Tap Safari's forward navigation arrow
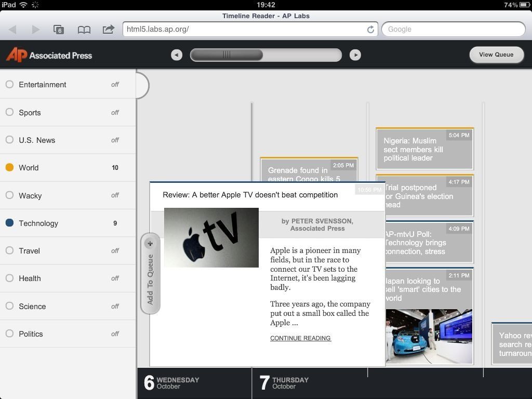 point(35,30)
